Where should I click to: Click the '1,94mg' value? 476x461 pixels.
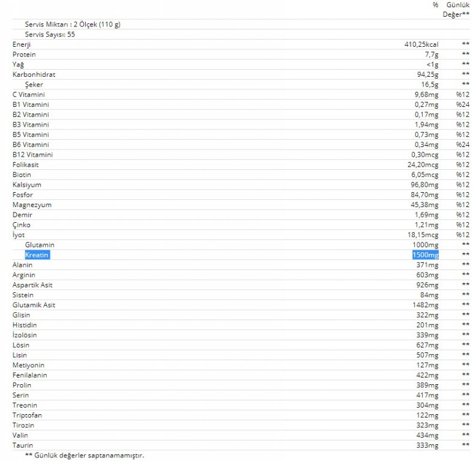point(427,125)
